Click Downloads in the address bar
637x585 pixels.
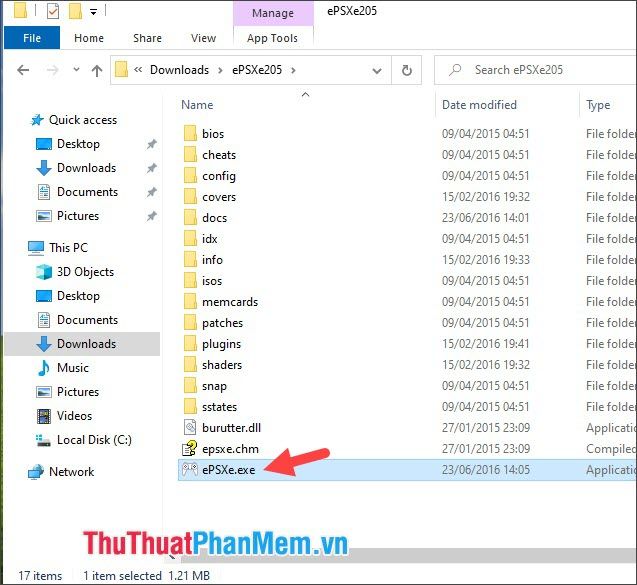(x=179, y=70)
